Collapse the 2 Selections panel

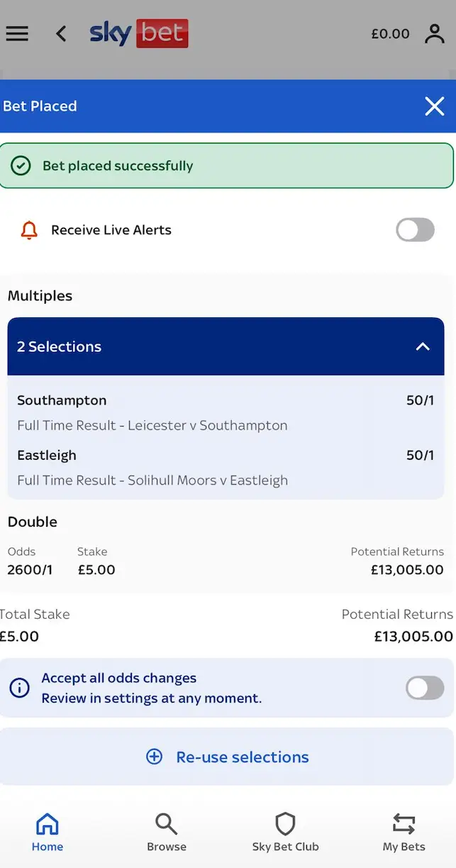click(423, 347)
